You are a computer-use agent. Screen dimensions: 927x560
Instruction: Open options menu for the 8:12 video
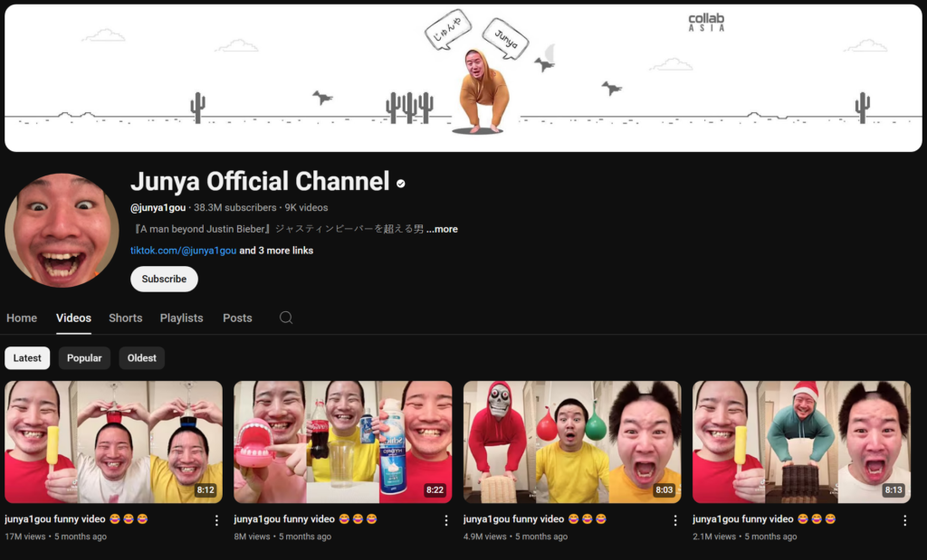pyautogui.click(x=216, y=520)
